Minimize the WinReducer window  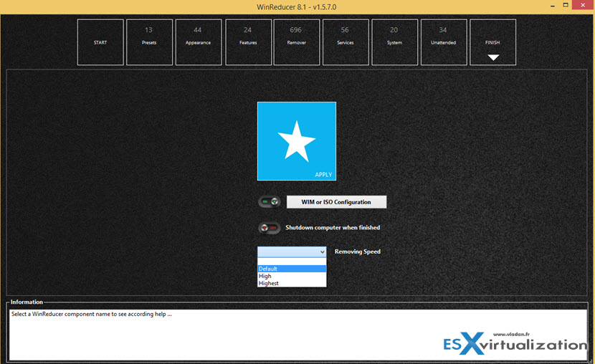553,5
